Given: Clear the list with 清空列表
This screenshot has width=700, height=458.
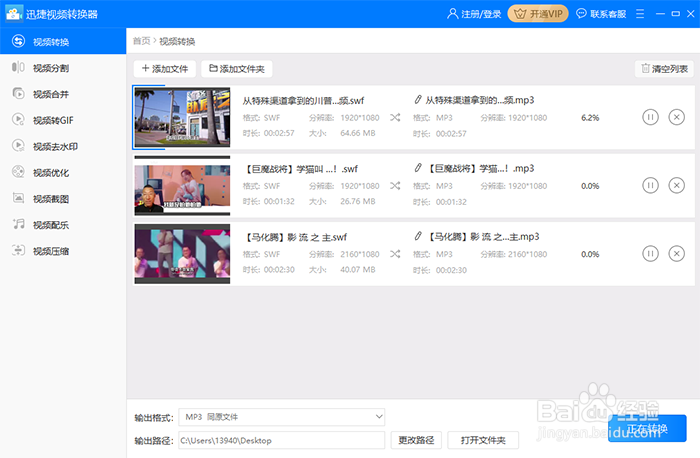Looking at the screenshot, I should pos(664,69).
